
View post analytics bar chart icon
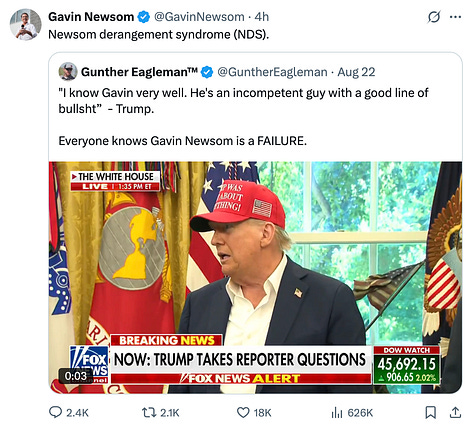click(x=337, y=413)
